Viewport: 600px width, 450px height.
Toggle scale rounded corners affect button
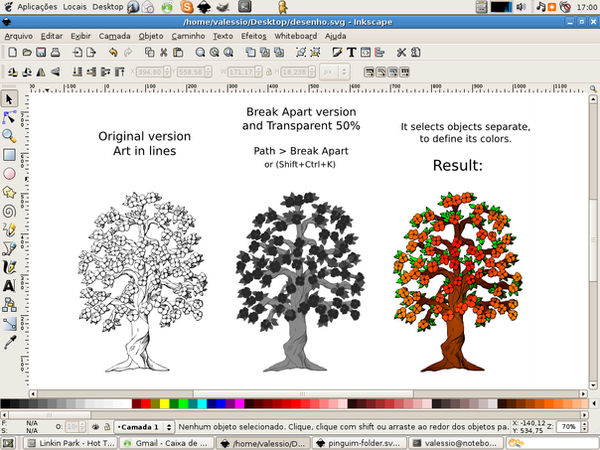(381, 72)
